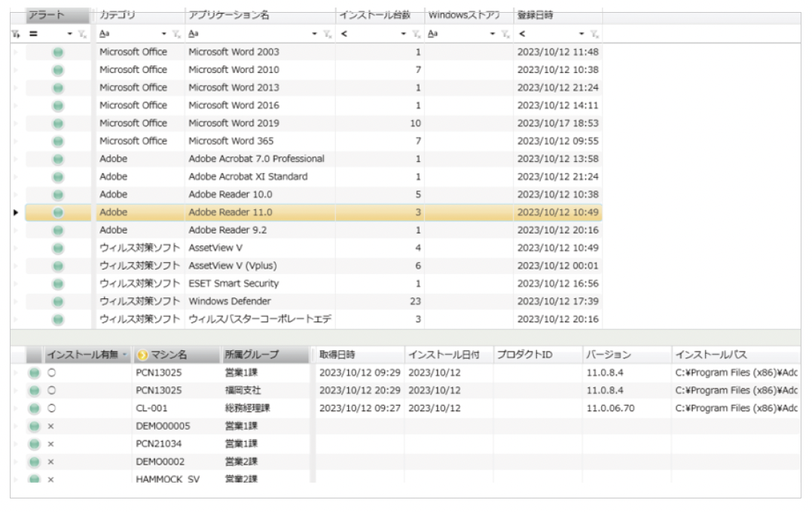The width and height of the screenshot is (812, 512).
Task: Click the green status icon for DEMO0002
Action: pyautogui.click(x=34, y=462)
